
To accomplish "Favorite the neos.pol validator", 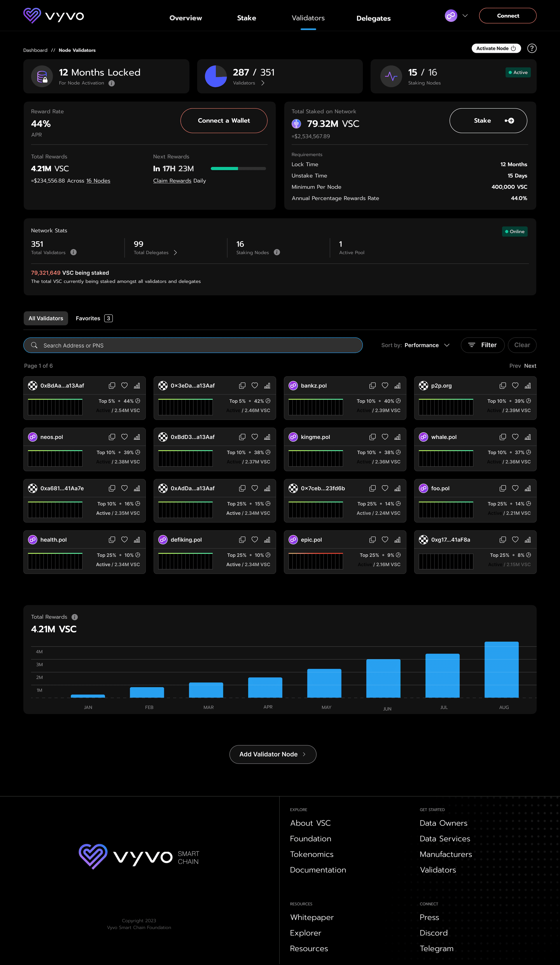I will coord(125,437).
